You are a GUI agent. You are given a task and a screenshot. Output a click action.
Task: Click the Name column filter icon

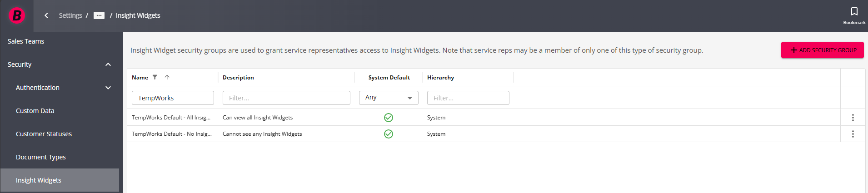155,77
